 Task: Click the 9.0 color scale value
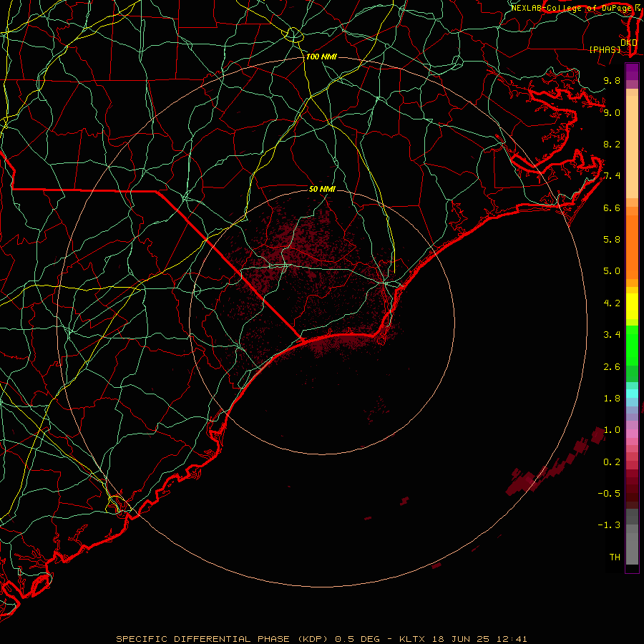pyautogui.click(x=612, y=112)
